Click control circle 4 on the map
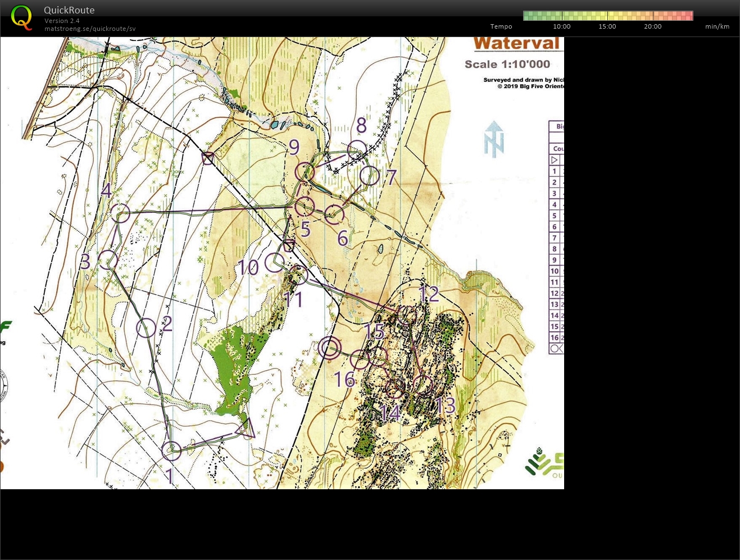 click(x=120, y=213)
